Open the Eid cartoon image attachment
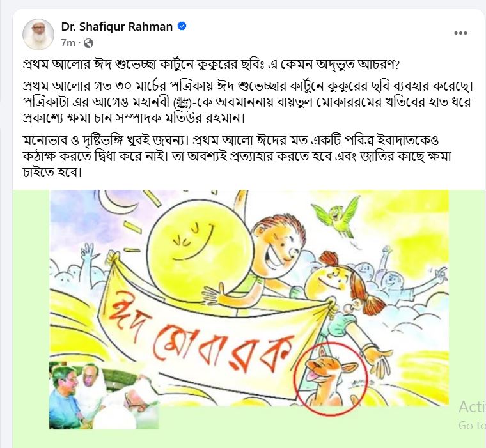 (249, 298)
